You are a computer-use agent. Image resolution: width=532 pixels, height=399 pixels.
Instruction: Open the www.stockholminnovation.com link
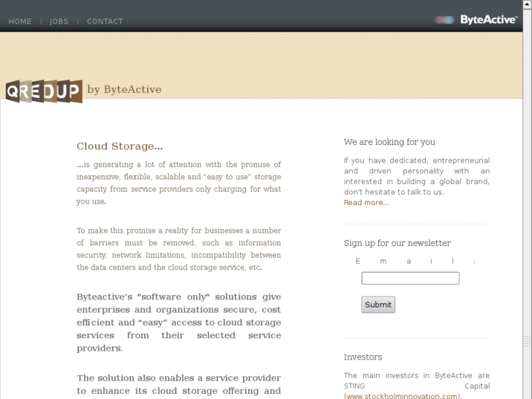[x=402, y=396]
